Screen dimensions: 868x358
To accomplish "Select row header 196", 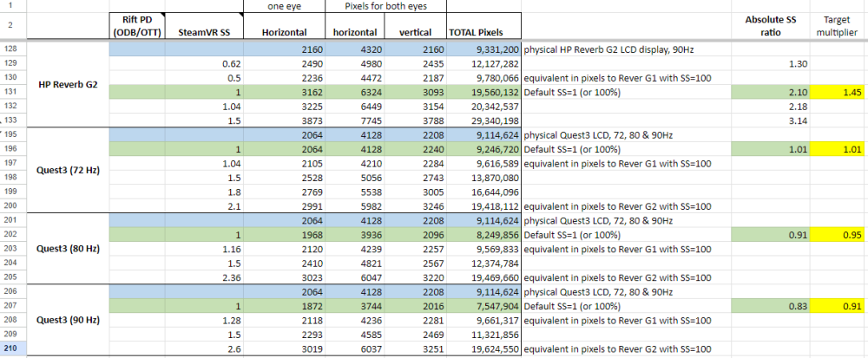I will (x=13, y=148).
